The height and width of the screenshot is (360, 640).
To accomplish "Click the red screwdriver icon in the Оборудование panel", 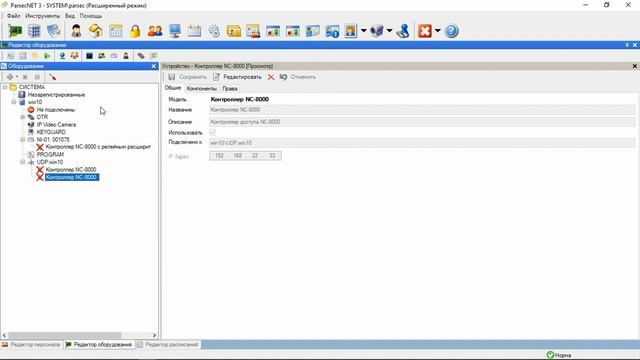I will tap(52, 77).
